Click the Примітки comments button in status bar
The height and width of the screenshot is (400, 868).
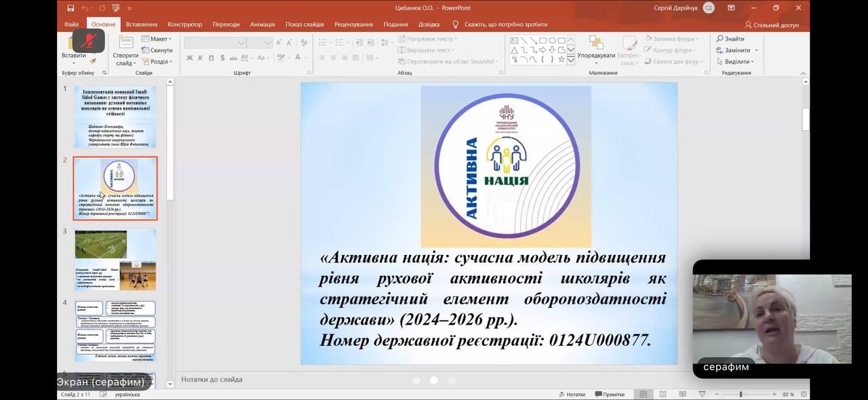pos(610,394)
